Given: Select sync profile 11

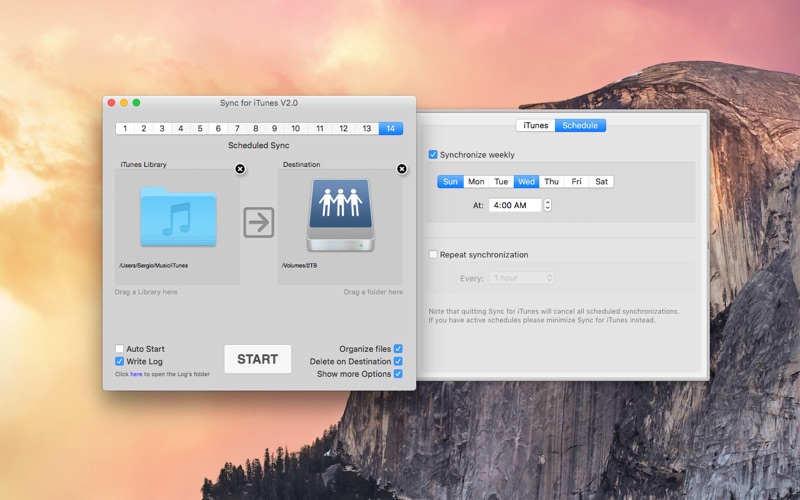Looking at the screenshot, I should point(319,129).
